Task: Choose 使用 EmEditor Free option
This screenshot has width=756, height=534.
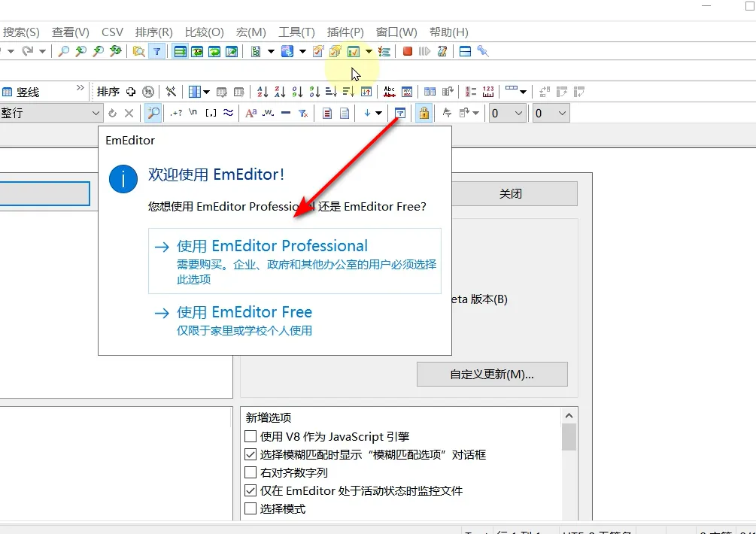Action: (295, 320)
